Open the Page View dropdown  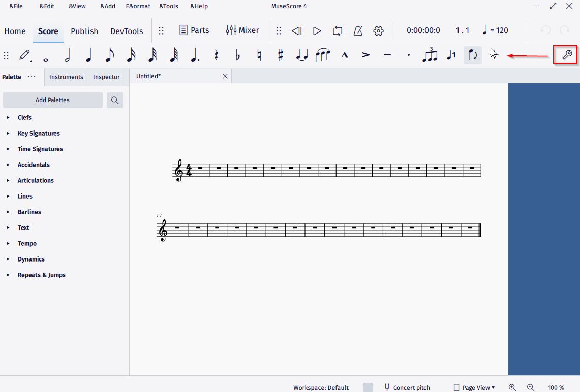[474, 387]
